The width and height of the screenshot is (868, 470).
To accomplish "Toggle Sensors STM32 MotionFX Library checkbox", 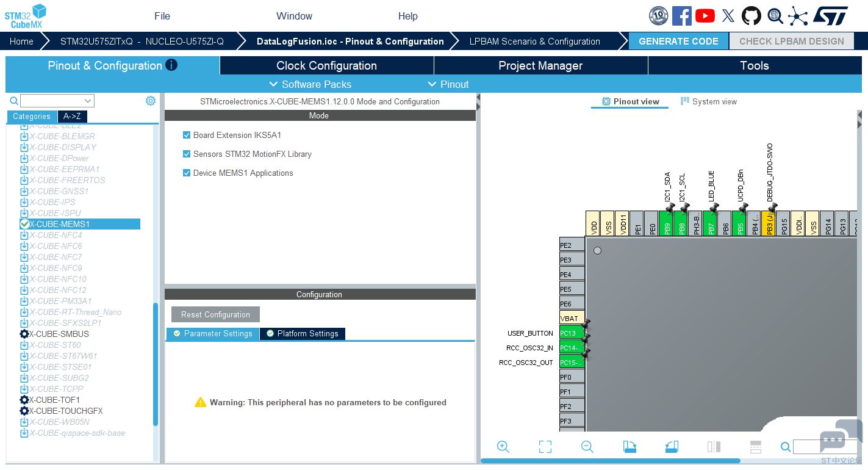I will (187, 154).
